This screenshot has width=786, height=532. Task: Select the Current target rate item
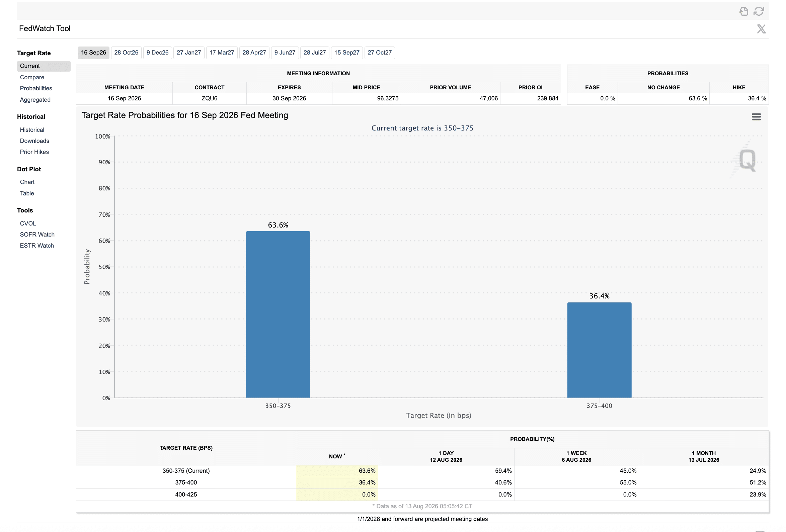44,66
